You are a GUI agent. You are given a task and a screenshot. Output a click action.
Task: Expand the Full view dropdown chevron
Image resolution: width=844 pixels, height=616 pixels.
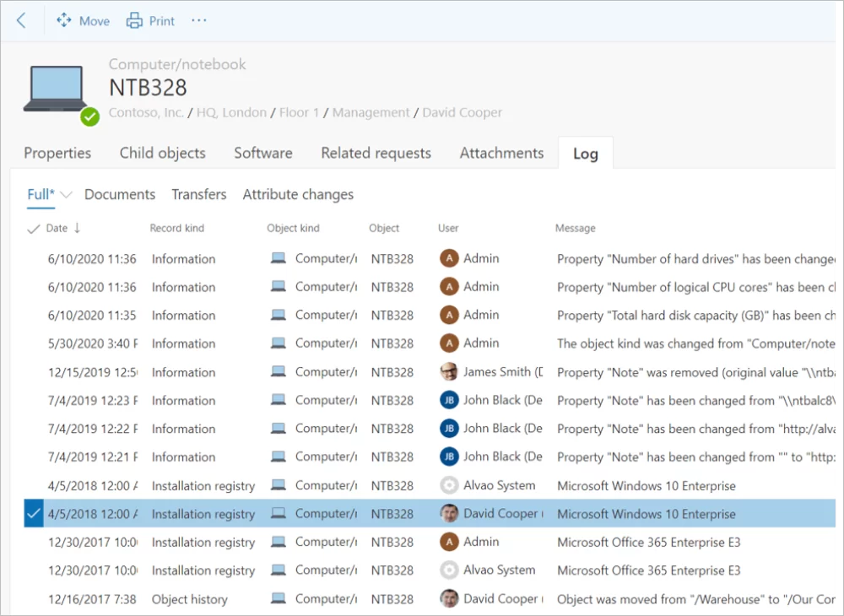coord(66,195)
